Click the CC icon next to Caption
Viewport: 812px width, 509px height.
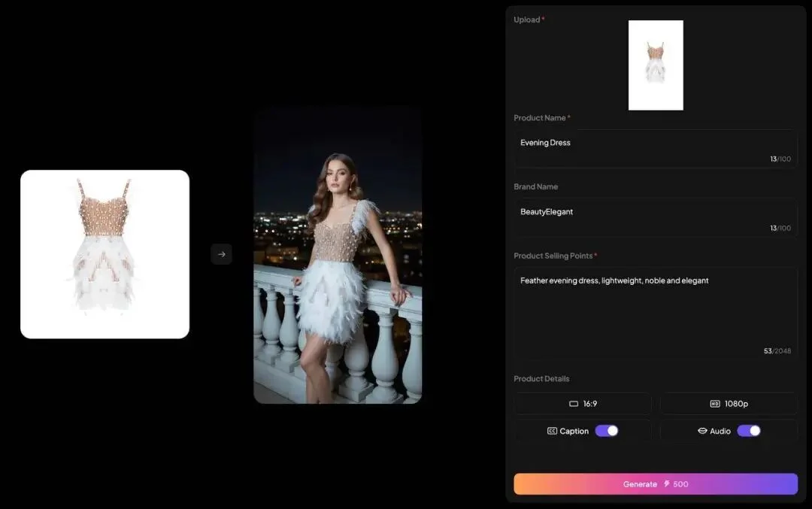[553, 430]
